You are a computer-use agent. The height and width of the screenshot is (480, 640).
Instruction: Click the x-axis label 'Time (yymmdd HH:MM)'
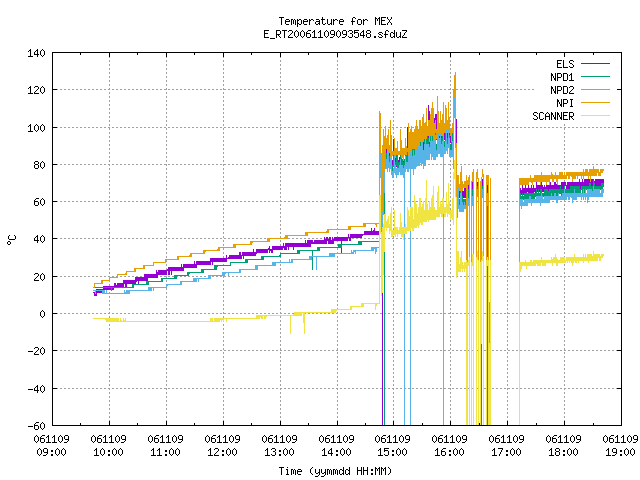[x=335, y=471]
